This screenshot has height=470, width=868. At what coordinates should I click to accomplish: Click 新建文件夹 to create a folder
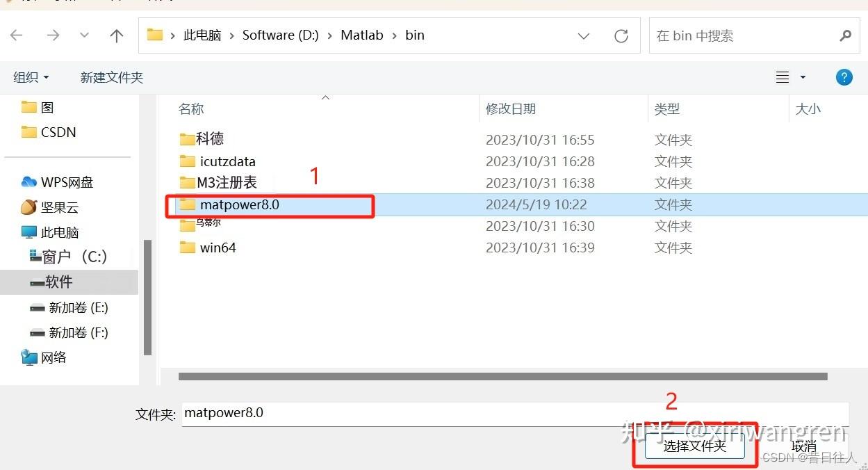coord(111,76)
